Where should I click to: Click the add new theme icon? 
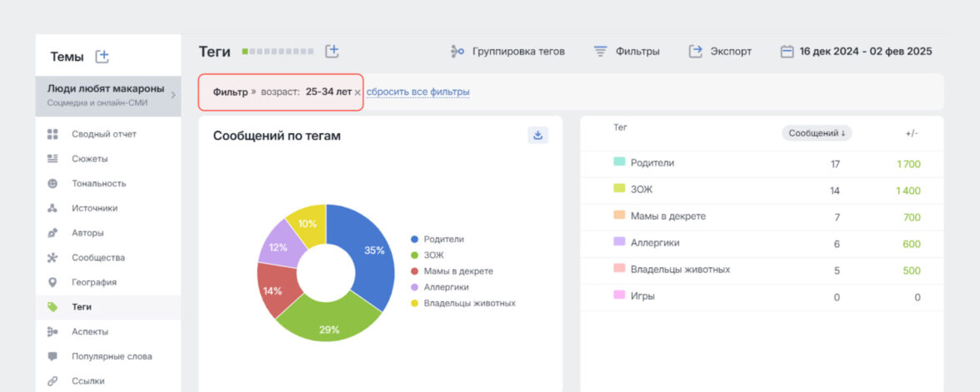coord(102,57)
